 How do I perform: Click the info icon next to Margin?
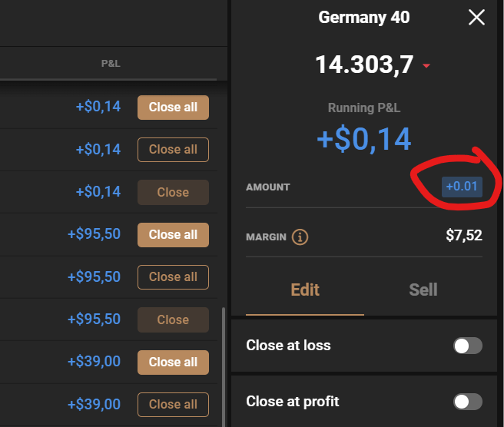click(x=300, y=237)
